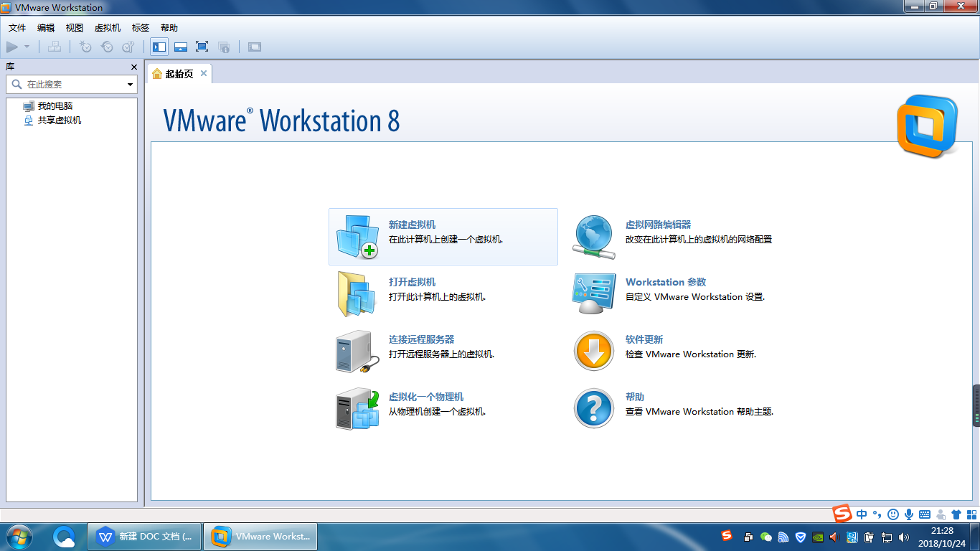Viewport: 980px width, 551px height.
Task: Click the Sogou input method S logo
Action: [x=842, y=514]
